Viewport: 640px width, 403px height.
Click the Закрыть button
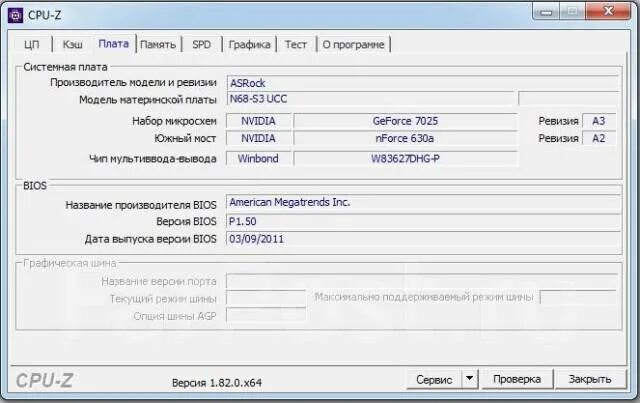pyautogui.click(x=590, y=379)
